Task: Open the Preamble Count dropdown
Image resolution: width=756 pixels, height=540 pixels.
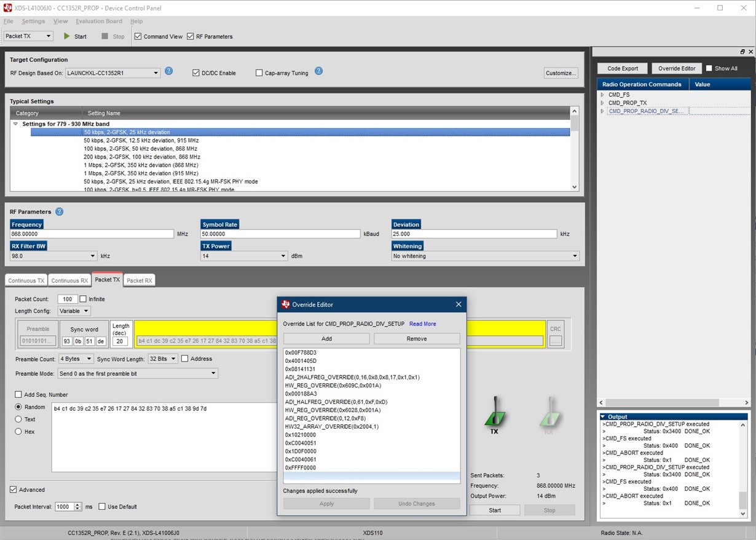Action: coord(76,359)
